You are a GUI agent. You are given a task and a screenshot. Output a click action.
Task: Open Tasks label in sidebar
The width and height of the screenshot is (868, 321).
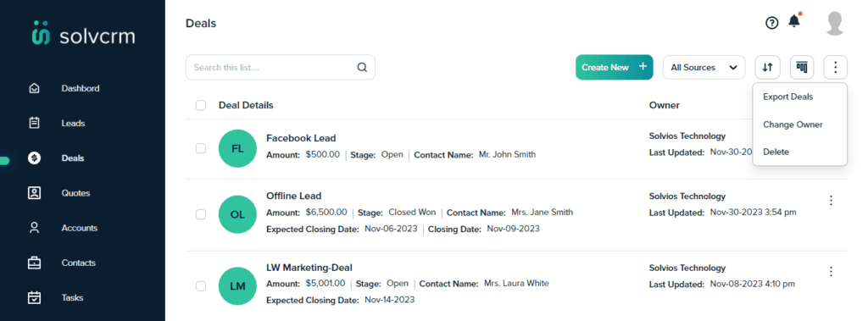(x=73, y=298)
